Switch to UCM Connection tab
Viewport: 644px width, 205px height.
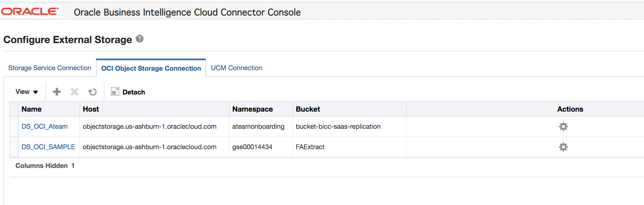tap(236, 68)
